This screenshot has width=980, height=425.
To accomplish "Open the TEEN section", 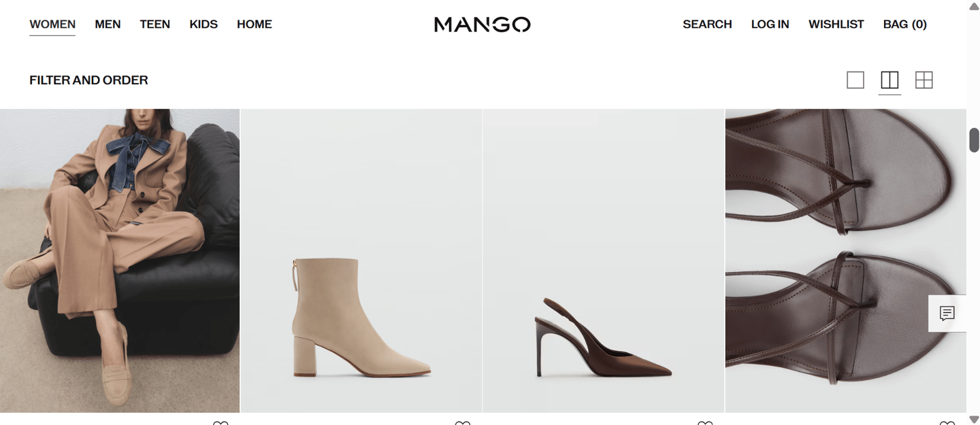I will tap(155, 24).
